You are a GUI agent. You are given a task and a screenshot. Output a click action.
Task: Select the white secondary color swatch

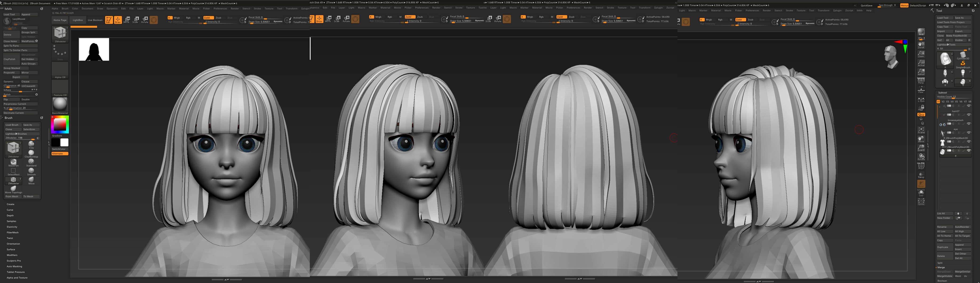point(64,143)
